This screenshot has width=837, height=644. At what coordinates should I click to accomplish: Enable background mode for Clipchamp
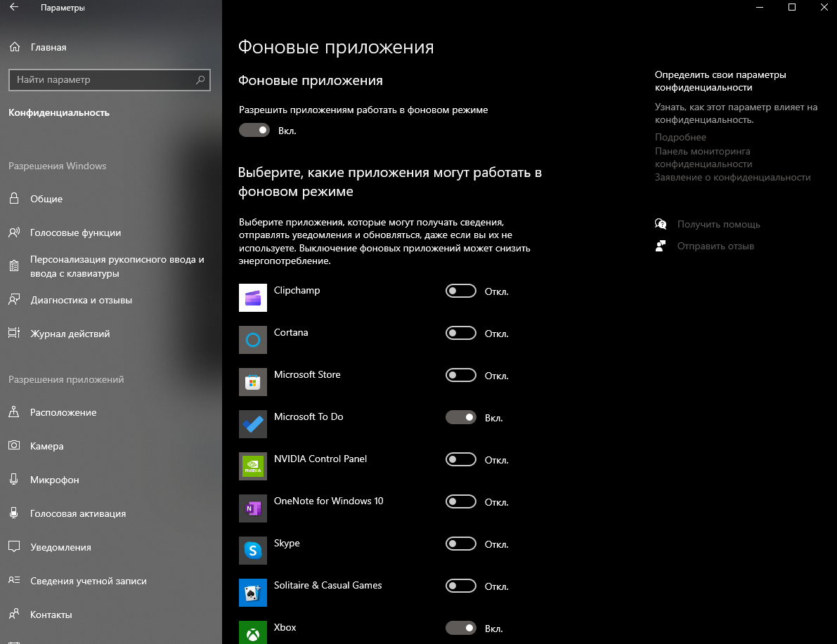click(x=461, y=291)
